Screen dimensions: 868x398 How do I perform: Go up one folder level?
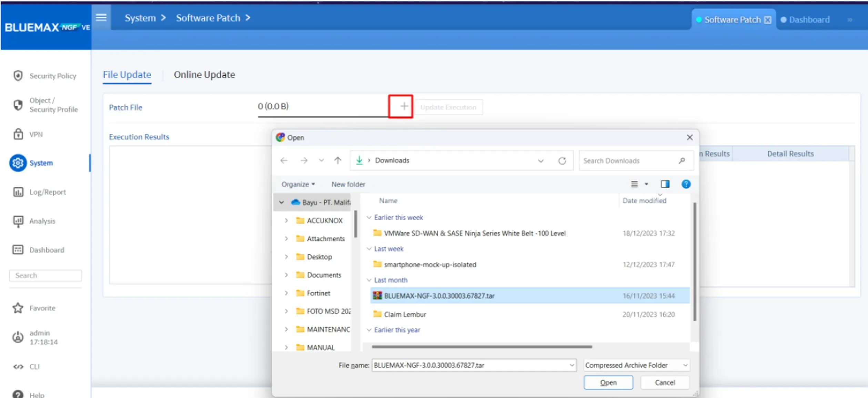pos(338,160)
